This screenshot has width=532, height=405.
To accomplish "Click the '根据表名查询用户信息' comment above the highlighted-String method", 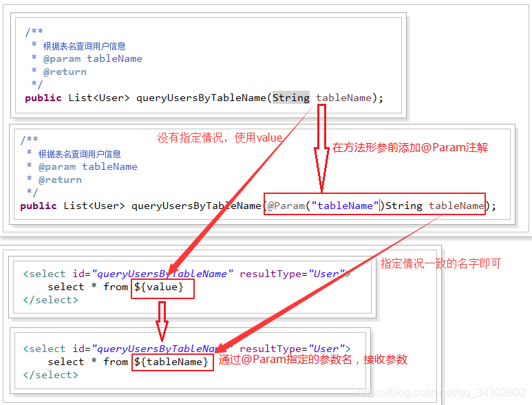I will pyautogui.click(x=84, y=46).
